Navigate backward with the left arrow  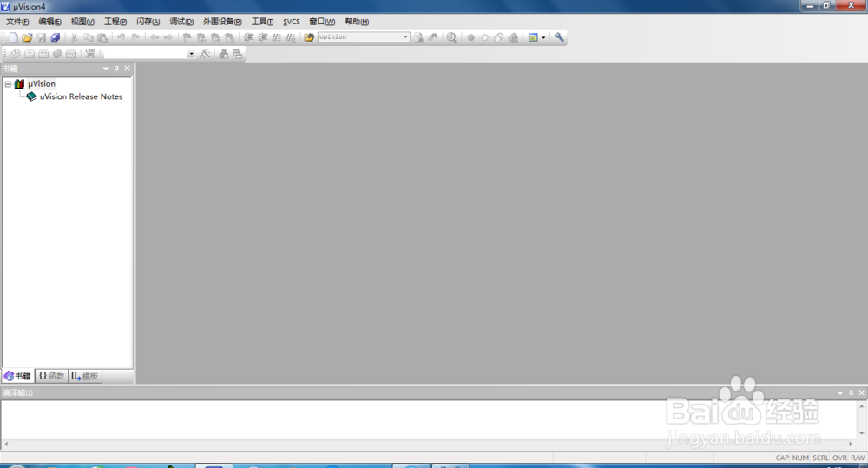(154, 37)
